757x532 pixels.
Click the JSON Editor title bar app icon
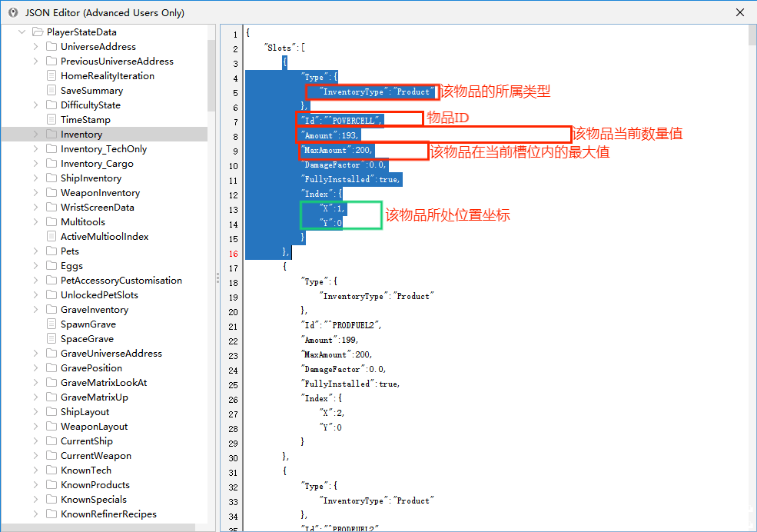pos(13,12)
